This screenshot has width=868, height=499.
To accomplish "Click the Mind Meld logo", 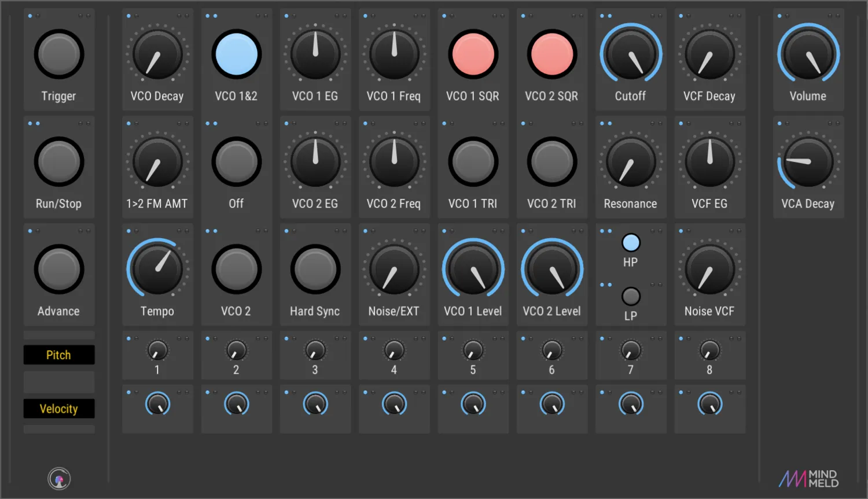I will pyautogui.click(x=808, y=479).
